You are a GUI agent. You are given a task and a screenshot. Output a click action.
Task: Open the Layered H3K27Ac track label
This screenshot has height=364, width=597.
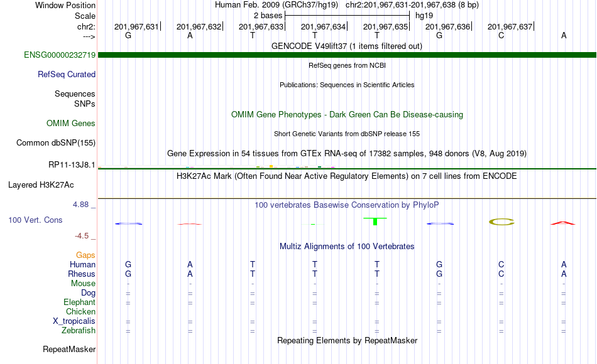coord(41,185)
